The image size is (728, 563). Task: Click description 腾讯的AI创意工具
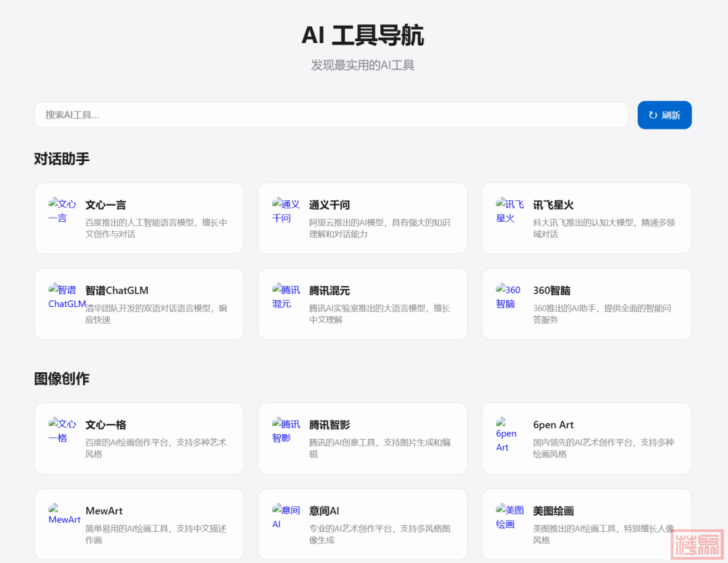(380, 448)
